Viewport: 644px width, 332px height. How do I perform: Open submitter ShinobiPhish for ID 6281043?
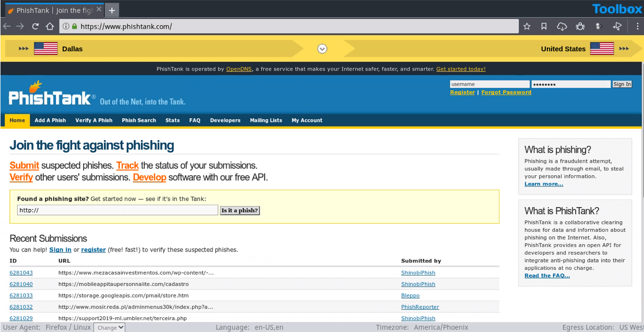418,273
